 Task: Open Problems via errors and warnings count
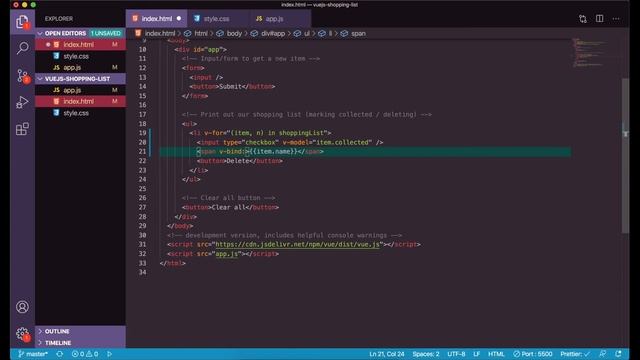click(x=85, y=354)
